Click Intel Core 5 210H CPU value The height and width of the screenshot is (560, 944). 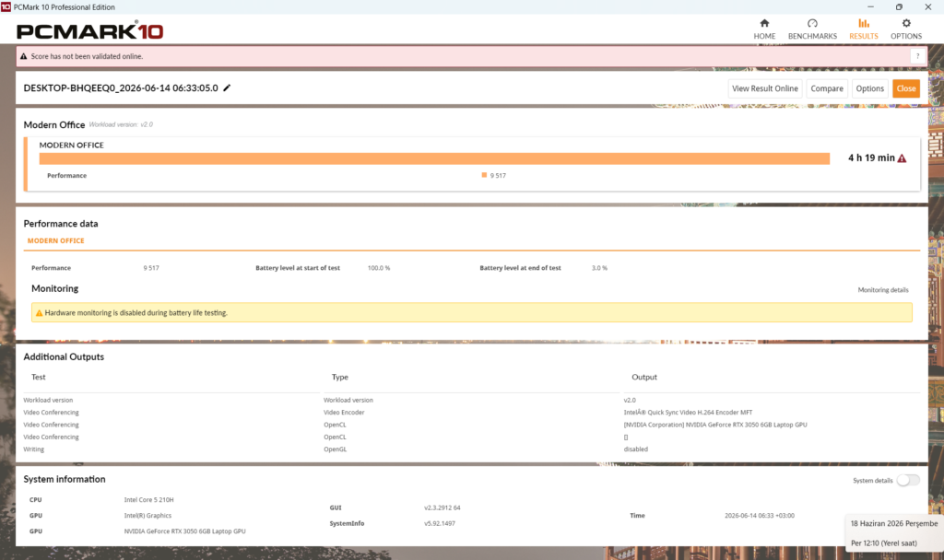[148, 500]
